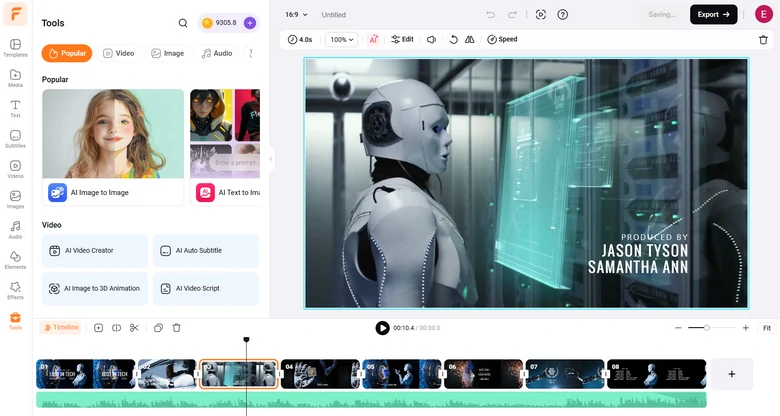Toggle the Timeline view button
Viewport: 780px width, 416px height.
coord(61,327)
